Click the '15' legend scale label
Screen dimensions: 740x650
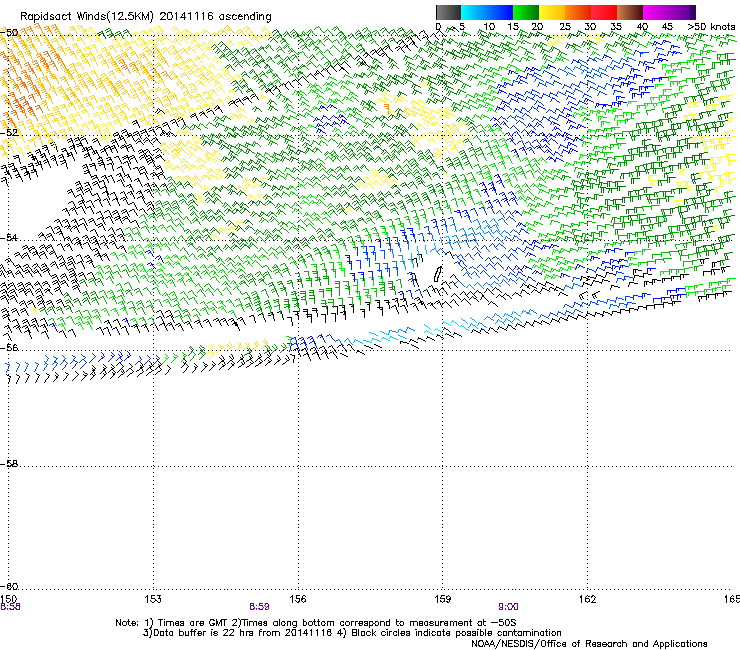[x=513, y=27]
